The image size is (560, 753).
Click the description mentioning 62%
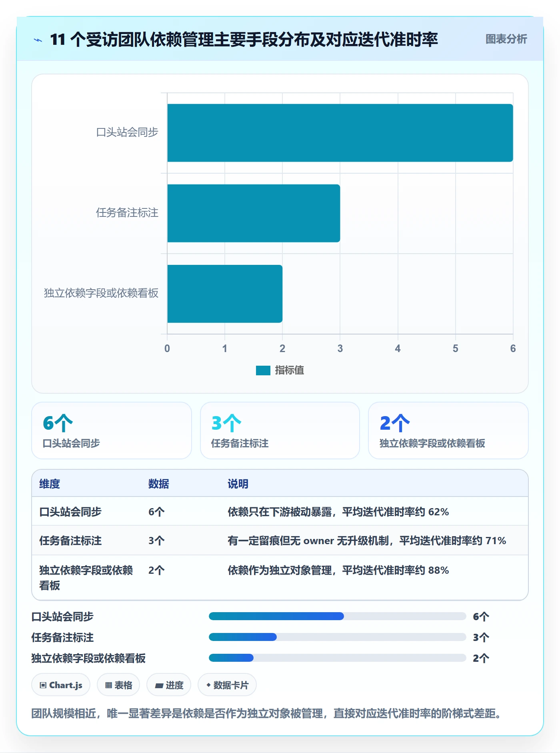coord(338,512)
